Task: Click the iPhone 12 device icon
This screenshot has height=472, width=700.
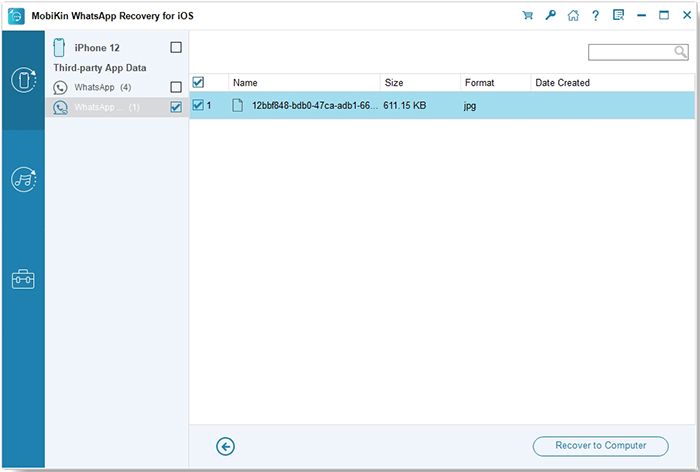Action: [59, 47]
